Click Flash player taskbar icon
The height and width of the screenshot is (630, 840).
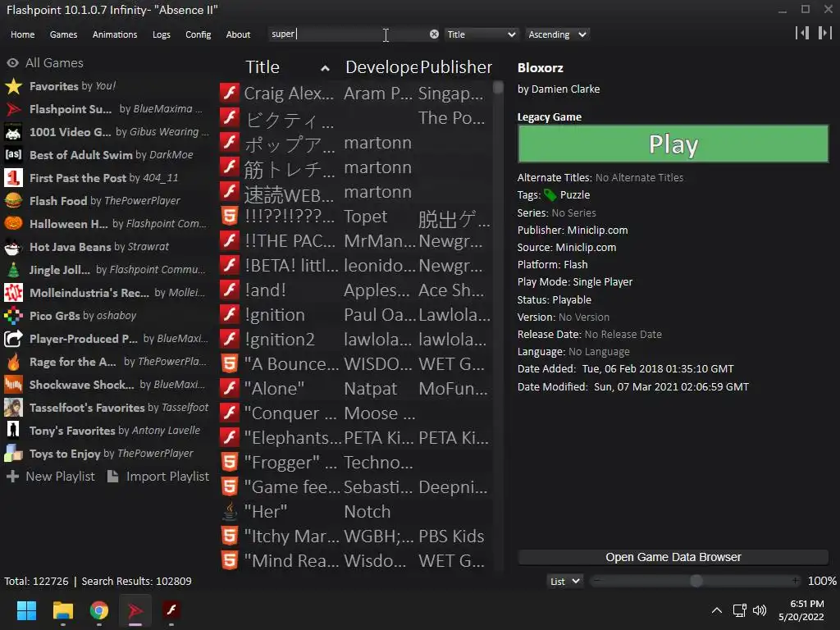(x=171, y=610)
